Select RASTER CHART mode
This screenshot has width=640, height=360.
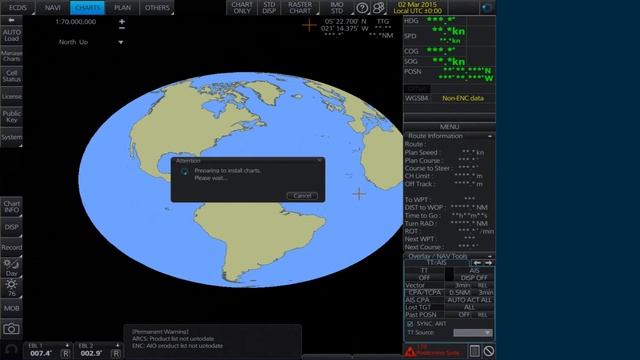click(300, 8)
